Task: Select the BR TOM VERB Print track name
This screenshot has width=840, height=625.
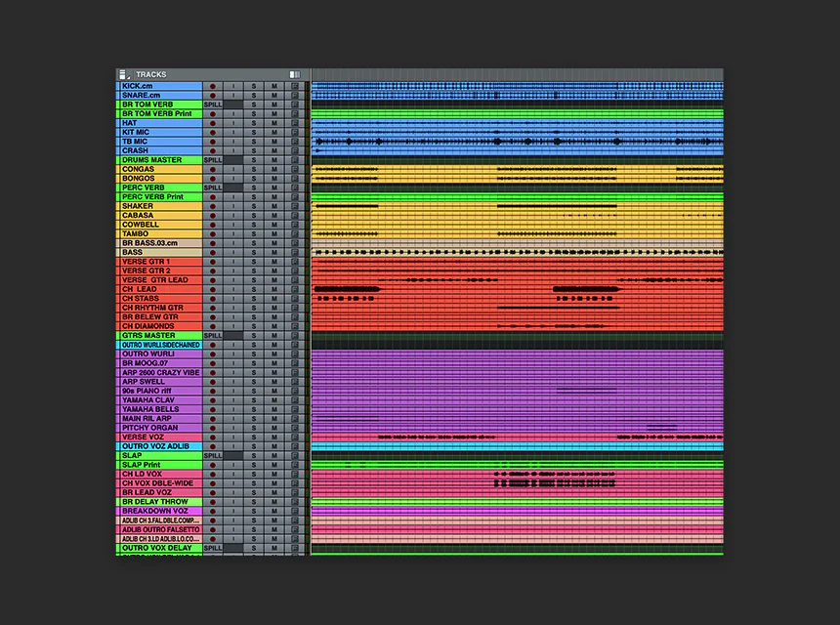Action: (x=159, y=114)
